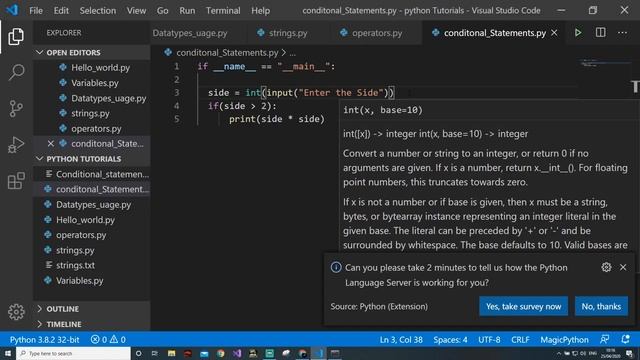The height and width of the screenshot is (360, 640).
Task: Open the Run and Debug view
Action: pos(16,144)
